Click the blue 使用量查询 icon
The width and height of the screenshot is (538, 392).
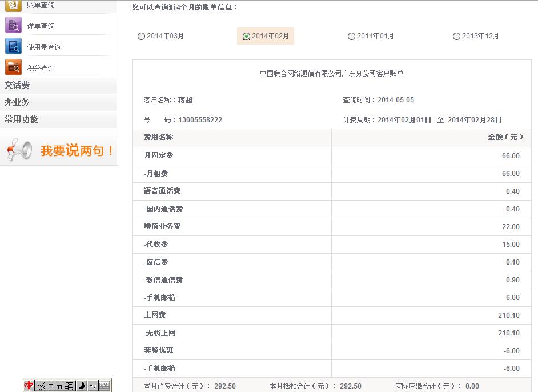click(13, 46)
